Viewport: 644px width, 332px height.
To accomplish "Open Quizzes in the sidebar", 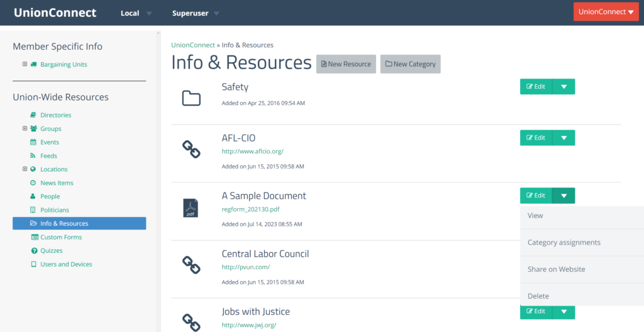I will pyautogui.click(x=52, y=251).
